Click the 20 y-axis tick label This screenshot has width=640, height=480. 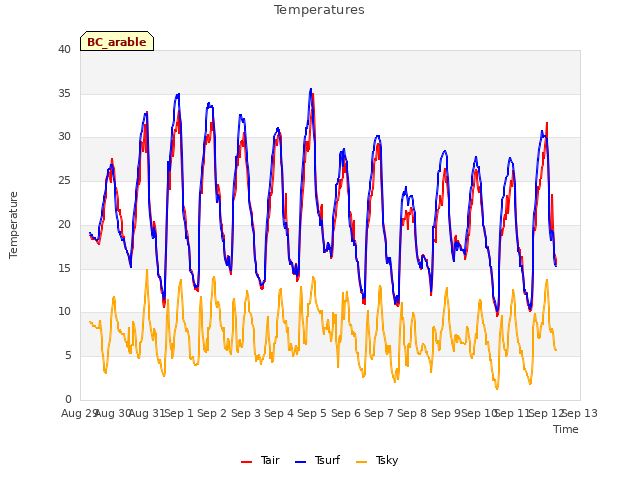point(64,224)
